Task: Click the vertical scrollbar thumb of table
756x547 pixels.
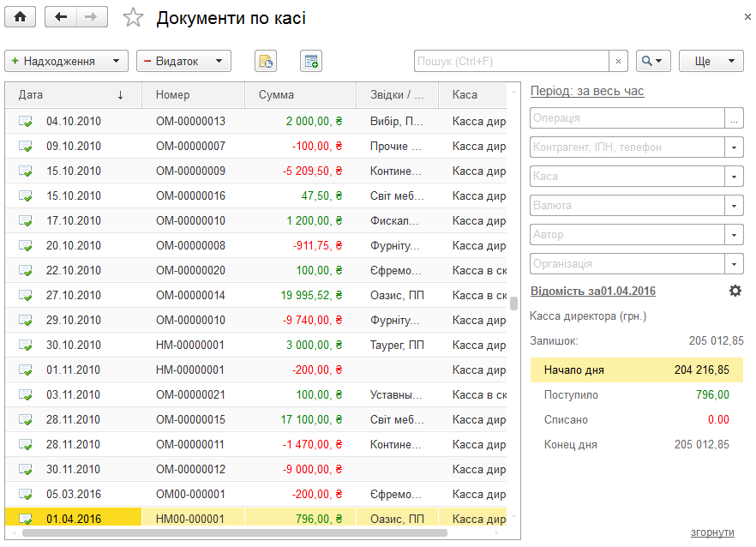Action: [x=513, y=303]
